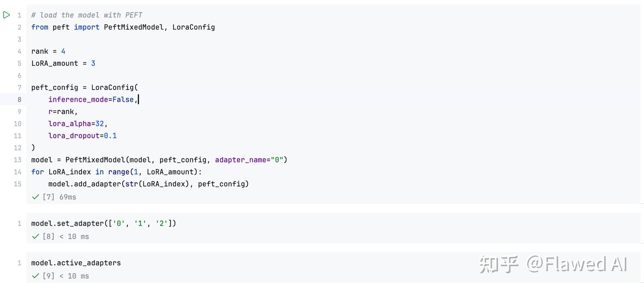
Task: Select line number 8 in the gutter
Action: coord(19,99)
